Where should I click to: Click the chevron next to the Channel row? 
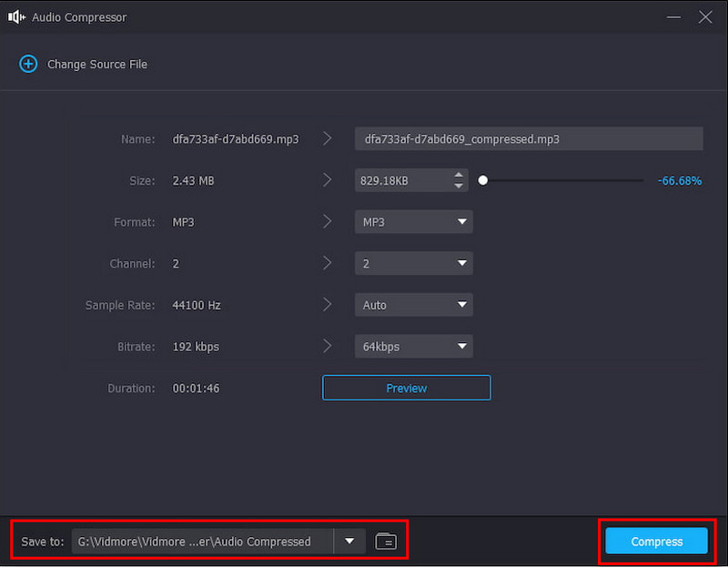click(328, 263)
